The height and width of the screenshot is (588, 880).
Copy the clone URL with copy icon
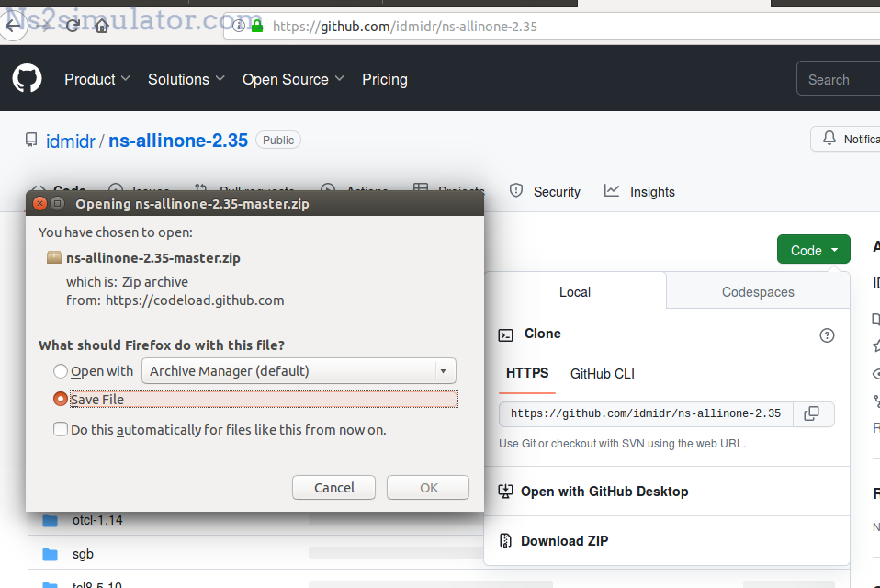(x=811, y=414)
